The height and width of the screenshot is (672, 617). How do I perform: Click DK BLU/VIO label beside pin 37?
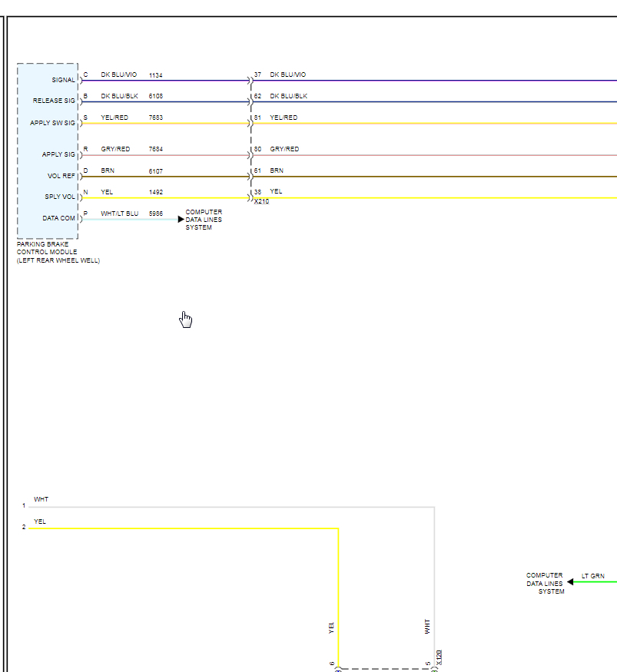pos(287,74)
